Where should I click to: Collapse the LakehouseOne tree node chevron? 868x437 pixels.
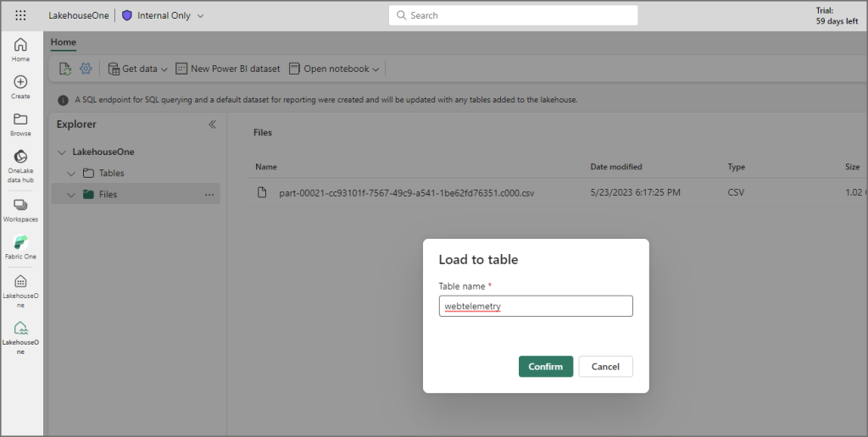click(62, 152)
